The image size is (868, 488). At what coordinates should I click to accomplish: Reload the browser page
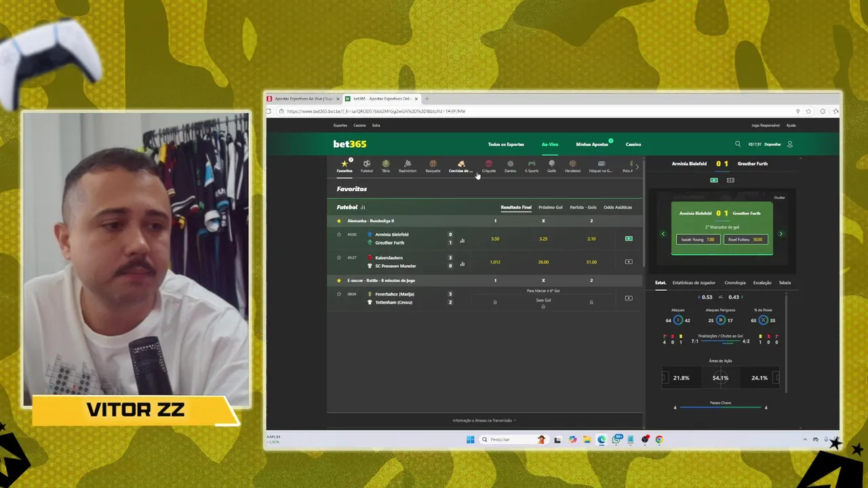click(269, 111)
